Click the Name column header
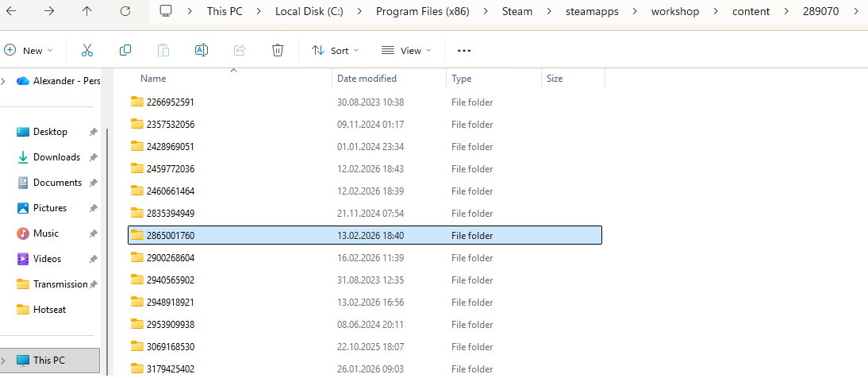The height and width of the screenshot is (378, 868). (x=153, y=79)
